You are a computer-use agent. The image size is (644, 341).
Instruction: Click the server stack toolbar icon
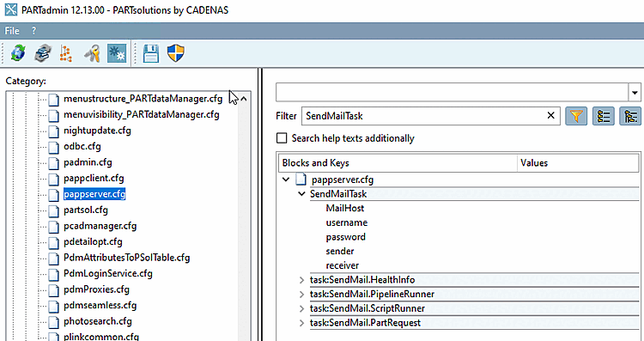pyautogui.click(x=43, y=53)
